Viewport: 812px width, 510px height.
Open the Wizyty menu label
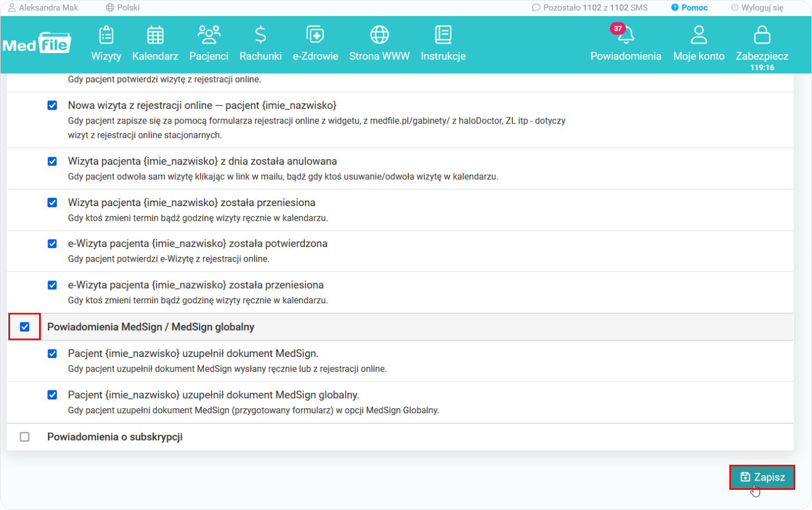point(106,56)
